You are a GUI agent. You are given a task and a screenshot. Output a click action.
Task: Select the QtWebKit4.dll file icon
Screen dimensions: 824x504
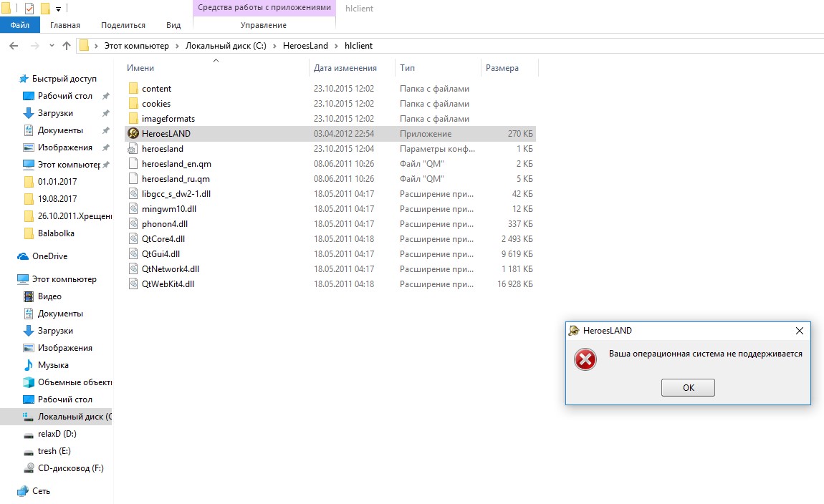coord(133,284)
